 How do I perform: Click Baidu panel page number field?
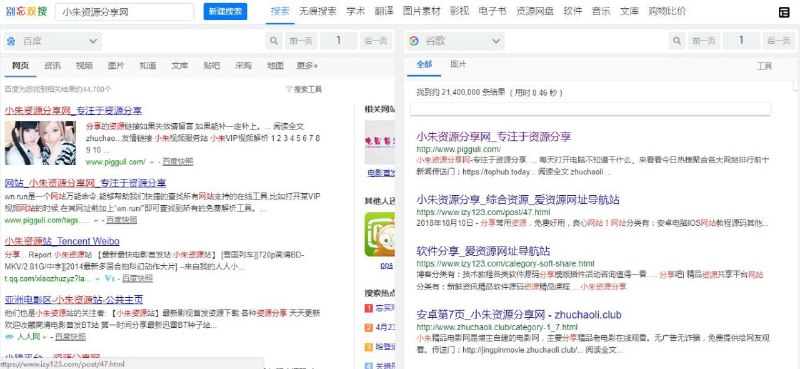click(x=338, y=41)
